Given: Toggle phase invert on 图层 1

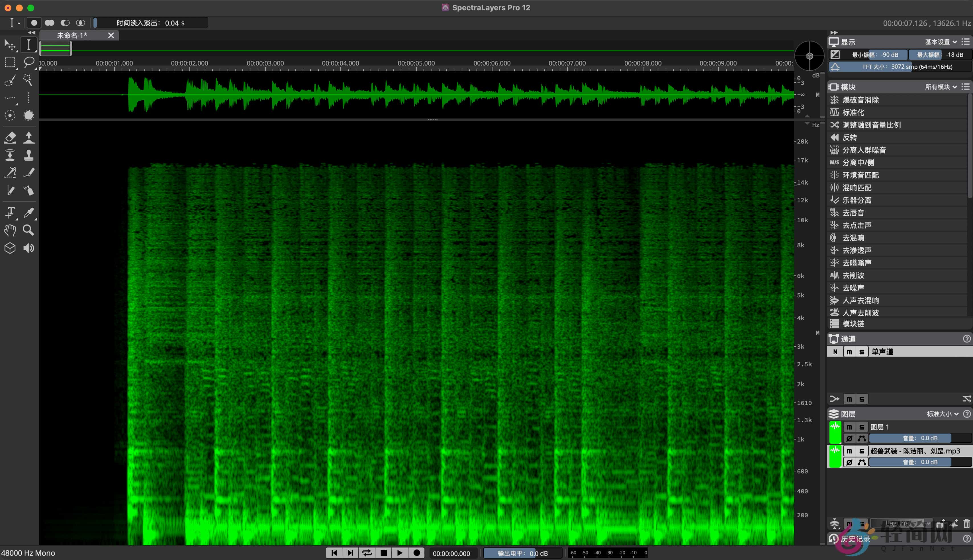Looking at the screenshot, I should click(x=849, y=438).
